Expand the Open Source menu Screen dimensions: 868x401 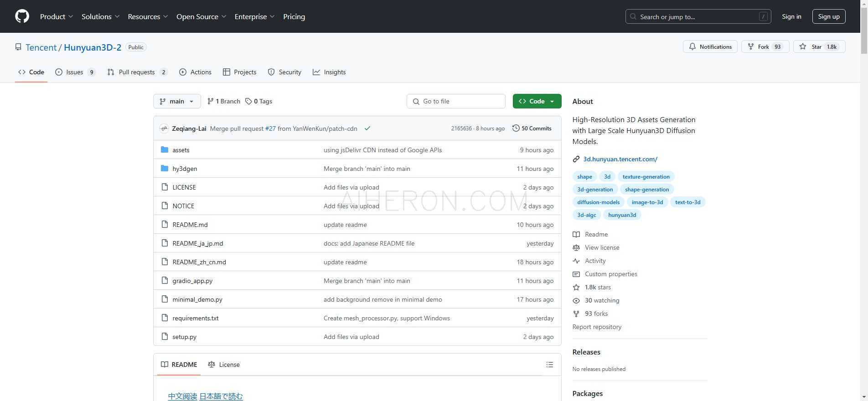click(x=201, y=16)
